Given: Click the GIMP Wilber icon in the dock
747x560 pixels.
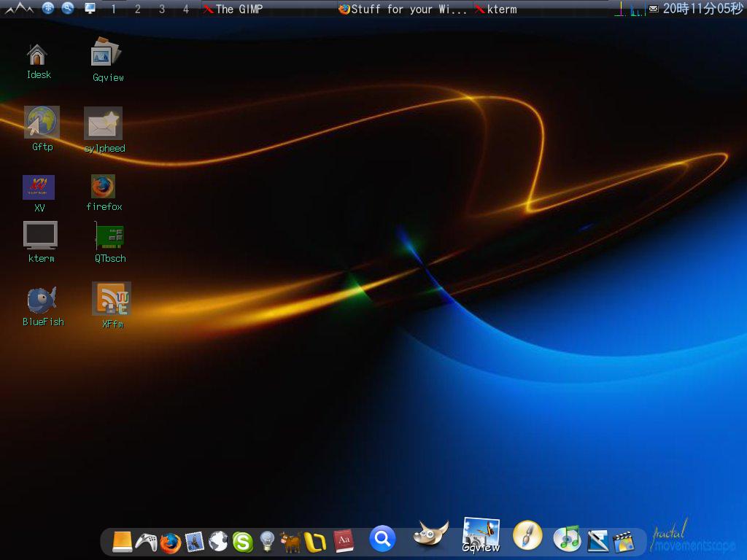Looking at the screenshot, I should (x=430, y=536).
